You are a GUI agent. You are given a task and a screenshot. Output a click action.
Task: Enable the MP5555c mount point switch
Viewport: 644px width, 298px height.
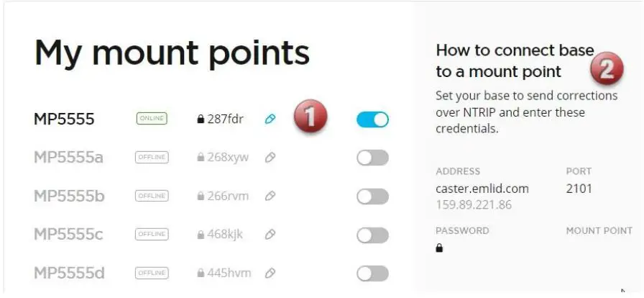[x=372, y=235]
